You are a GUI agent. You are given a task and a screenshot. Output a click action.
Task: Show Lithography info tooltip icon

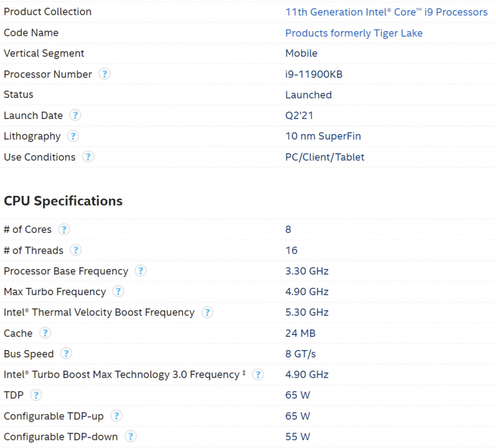click(x=73, y=136)
